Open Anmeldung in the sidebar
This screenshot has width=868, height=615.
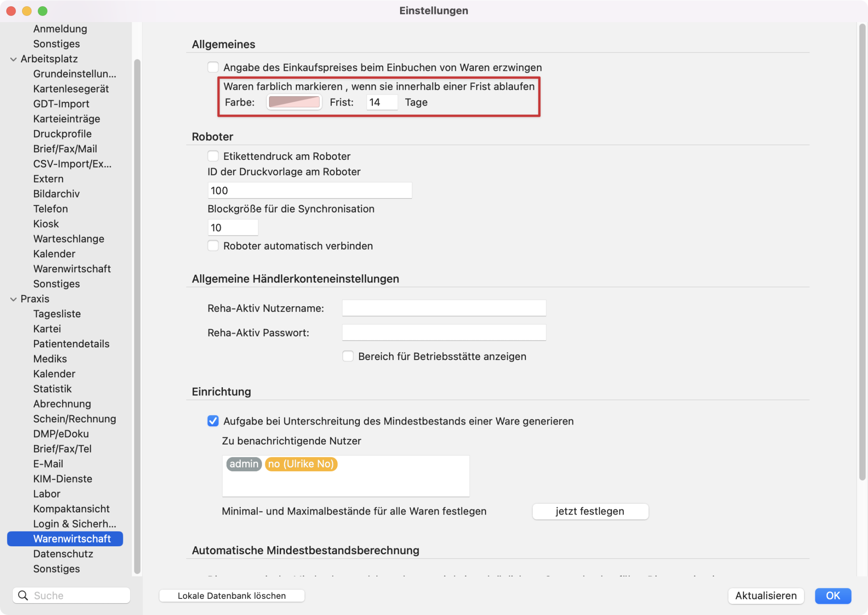(60, 29)
